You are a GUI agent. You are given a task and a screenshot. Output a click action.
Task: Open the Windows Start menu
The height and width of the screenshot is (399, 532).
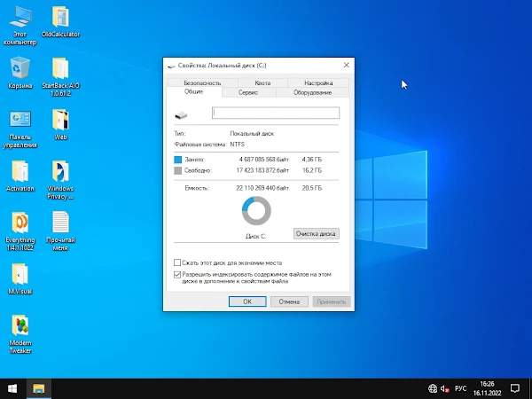click(x=12, y=388)
